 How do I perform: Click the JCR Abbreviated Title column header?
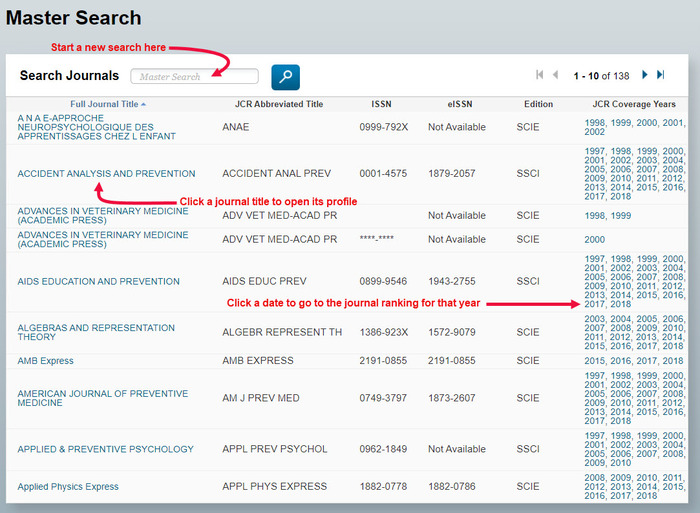278,104
